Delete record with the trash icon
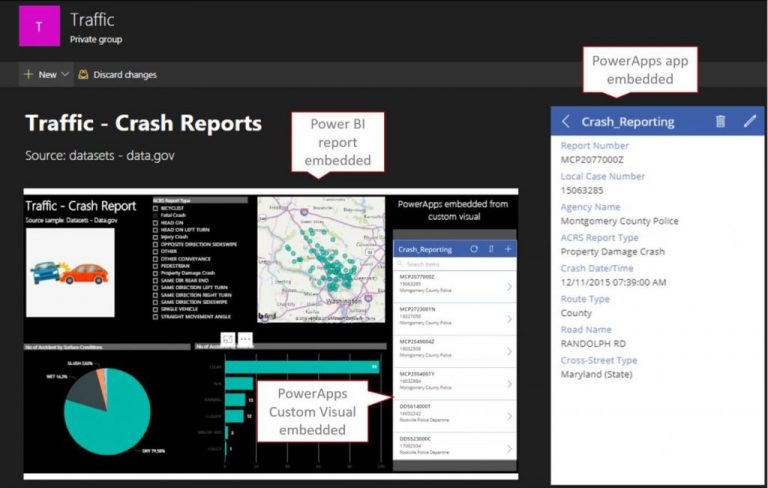The image size is (768, 488). tap(720, 121)
